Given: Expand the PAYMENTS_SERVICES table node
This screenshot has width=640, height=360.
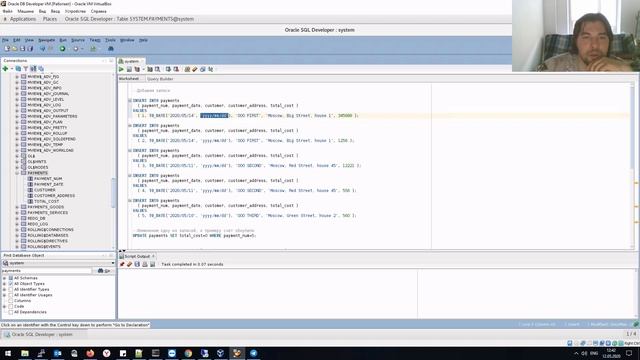Looking at the screenshot, I should pos(17,213).
